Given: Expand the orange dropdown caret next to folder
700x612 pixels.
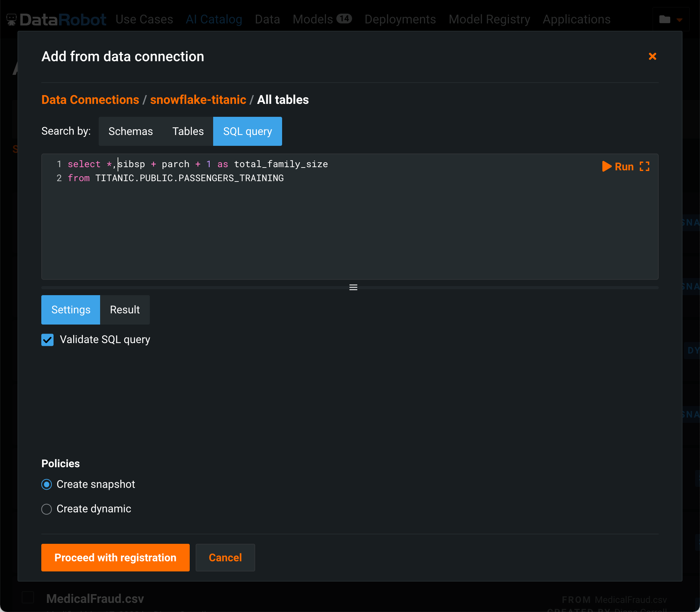Looking at the screenshot, I should [679, 20].
